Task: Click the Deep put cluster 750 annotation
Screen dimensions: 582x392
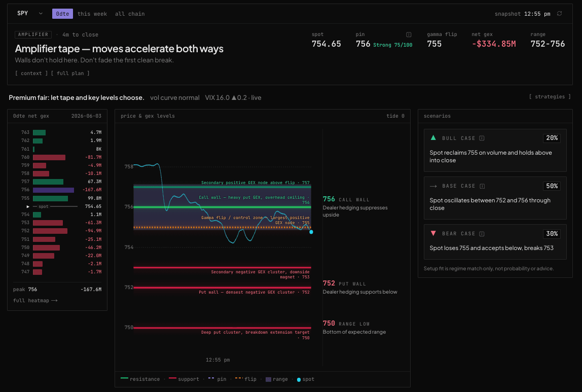Action: 256,335
